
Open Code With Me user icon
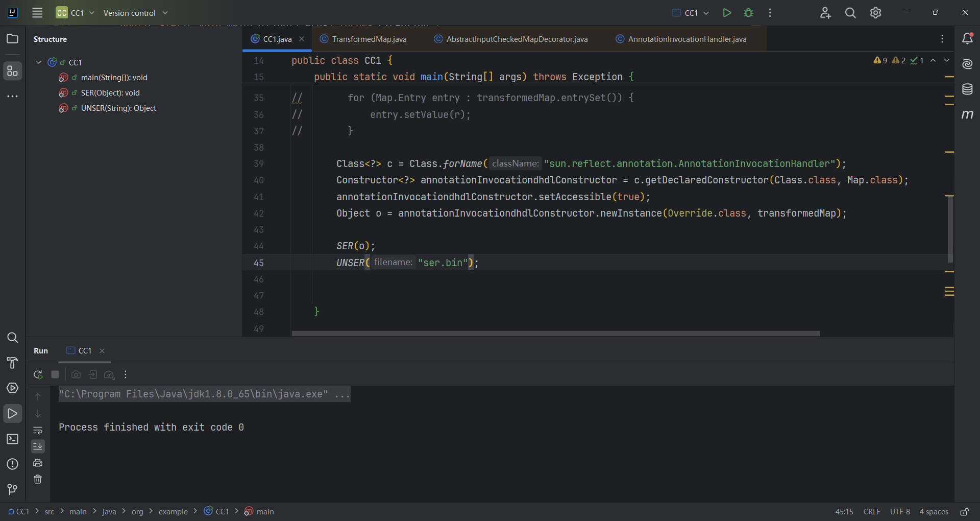click(x=825, y=13)
